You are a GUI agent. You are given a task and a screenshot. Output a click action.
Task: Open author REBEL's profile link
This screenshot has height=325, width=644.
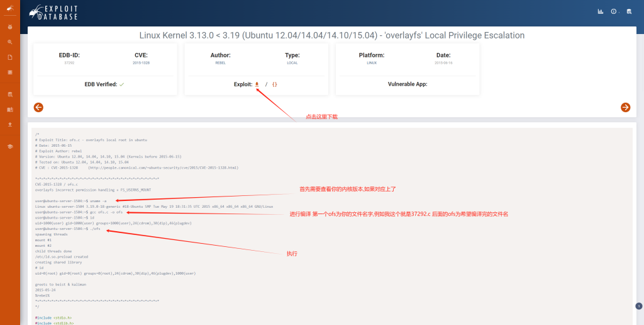pos(220,63)
